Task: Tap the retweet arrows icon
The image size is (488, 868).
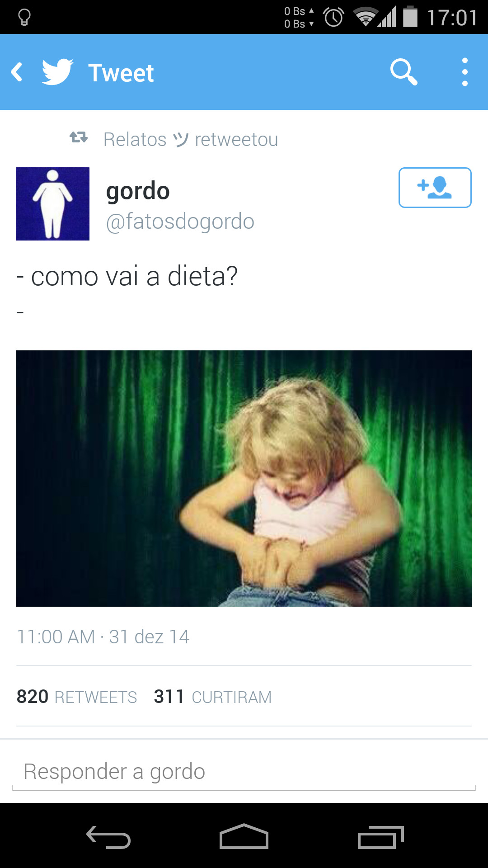Action: tap(79, 137)
